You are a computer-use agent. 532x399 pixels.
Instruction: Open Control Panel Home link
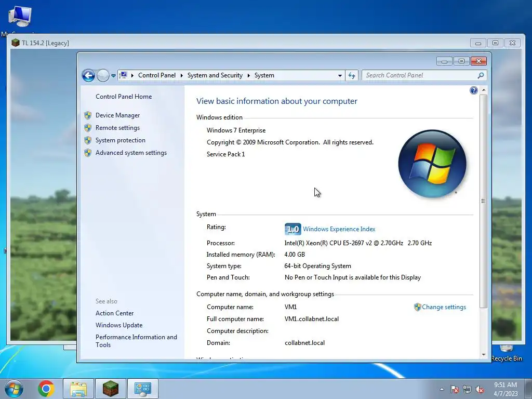click(x=124, y=96)
